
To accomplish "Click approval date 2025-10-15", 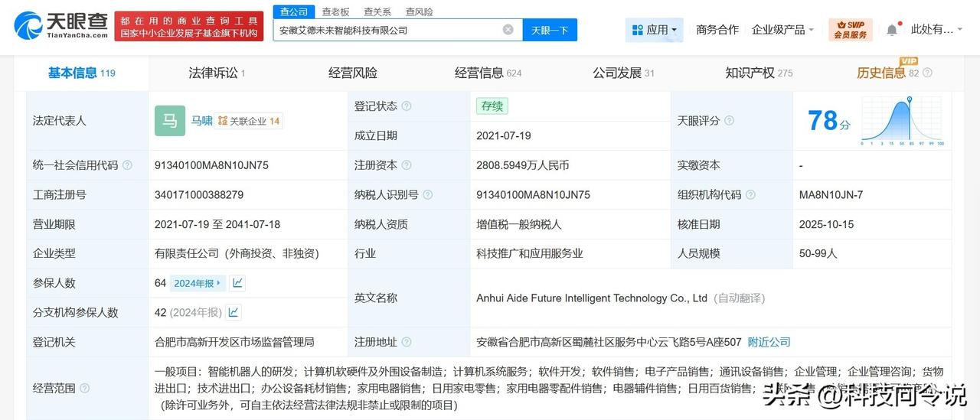I will [826, 224].
